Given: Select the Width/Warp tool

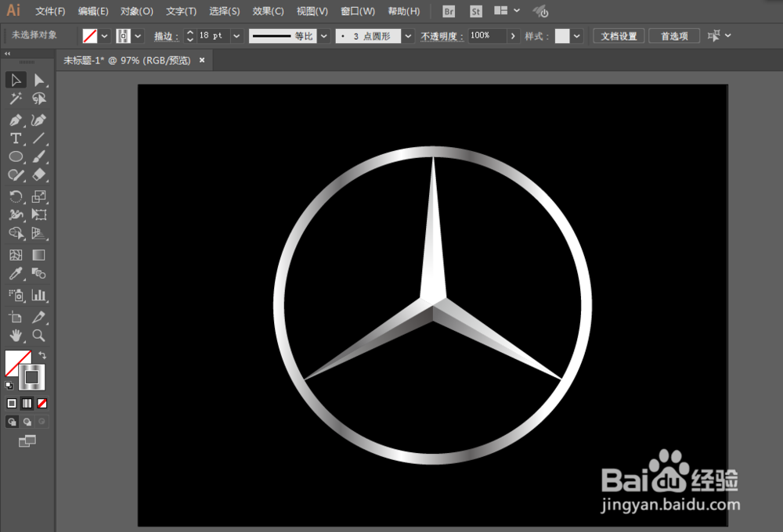Looking at the screenshot, I should click(x=16, y=214).
